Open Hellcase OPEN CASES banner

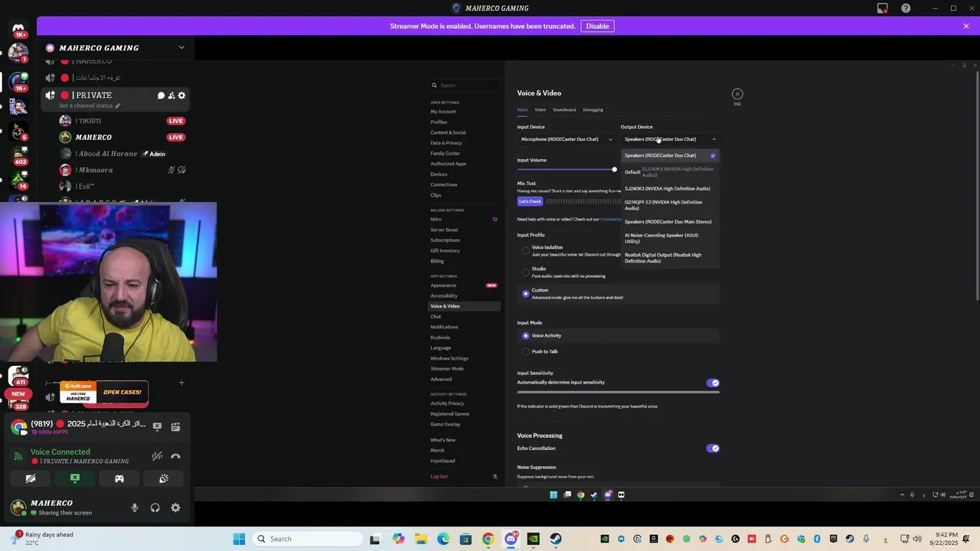click(x=103, y=393)
